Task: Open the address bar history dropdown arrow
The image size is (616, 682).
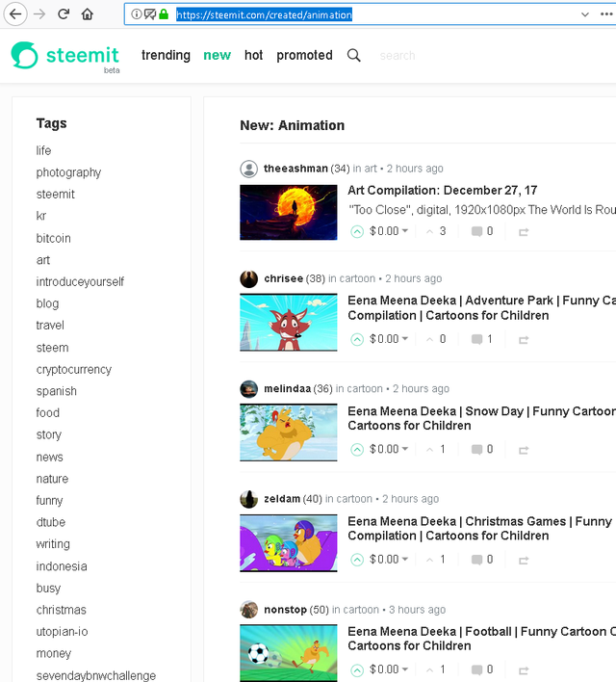Action: coord(585,14)
